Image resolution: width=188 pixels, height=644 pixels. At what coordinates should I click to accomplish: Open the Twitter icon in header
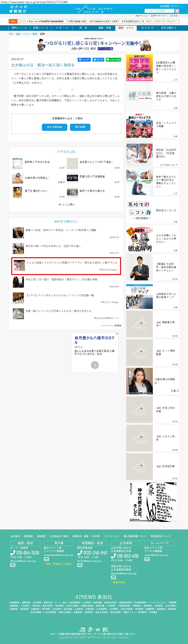11,11
